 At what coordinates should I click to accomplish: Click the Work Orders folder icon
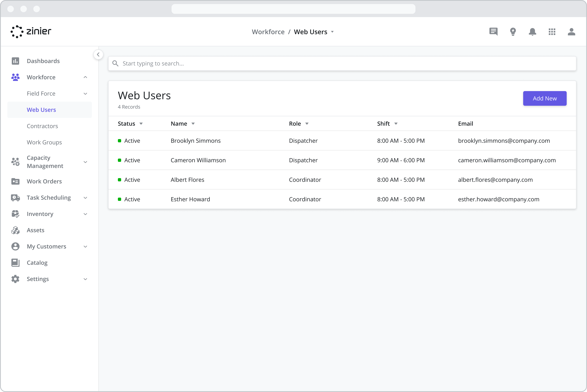pyautogui.click(x=15, y=181)
